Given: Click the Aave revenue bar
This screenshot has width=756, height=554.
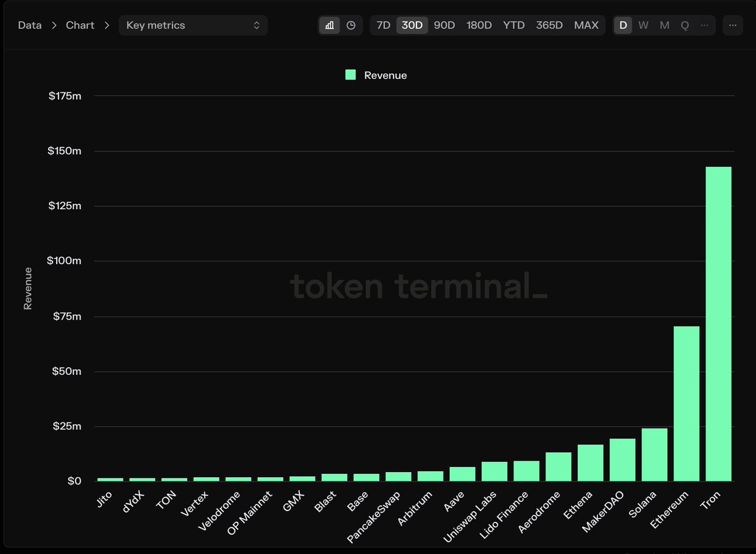Looking at the screenshot, I should 462,474.
